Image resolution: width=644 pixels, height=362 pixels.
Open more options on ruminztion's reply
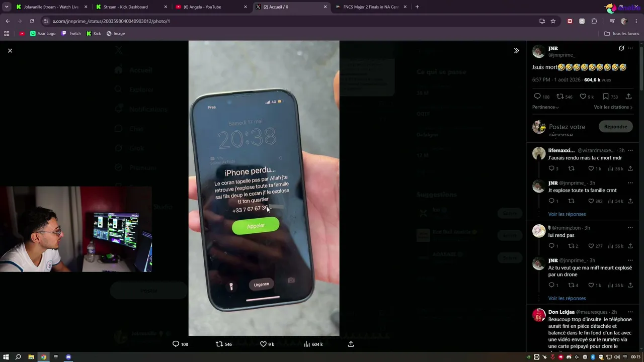click(x=630, y=228)
